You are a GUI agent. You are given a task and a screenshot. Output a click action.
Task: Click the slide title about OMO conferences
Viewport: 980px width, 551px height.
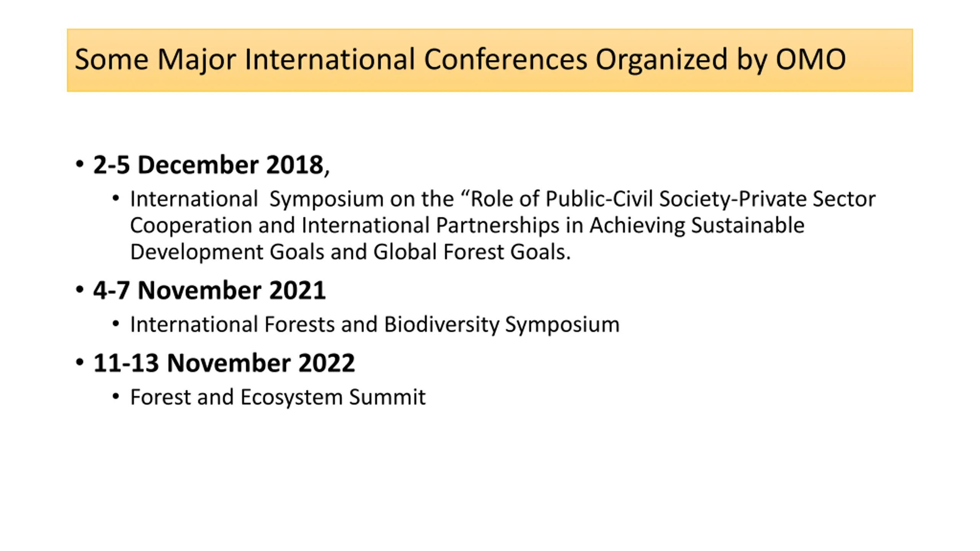pos(460,59)
